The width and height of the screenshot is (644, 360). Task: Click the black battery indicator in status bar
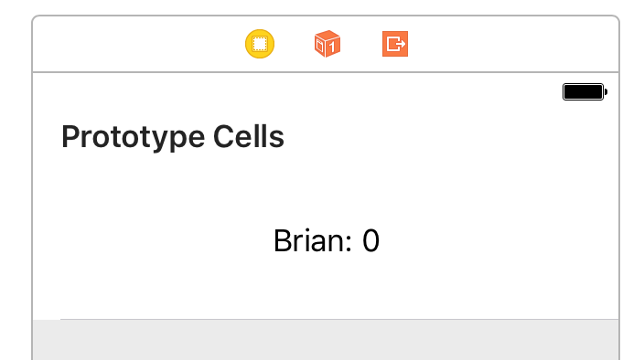[585, 92]
